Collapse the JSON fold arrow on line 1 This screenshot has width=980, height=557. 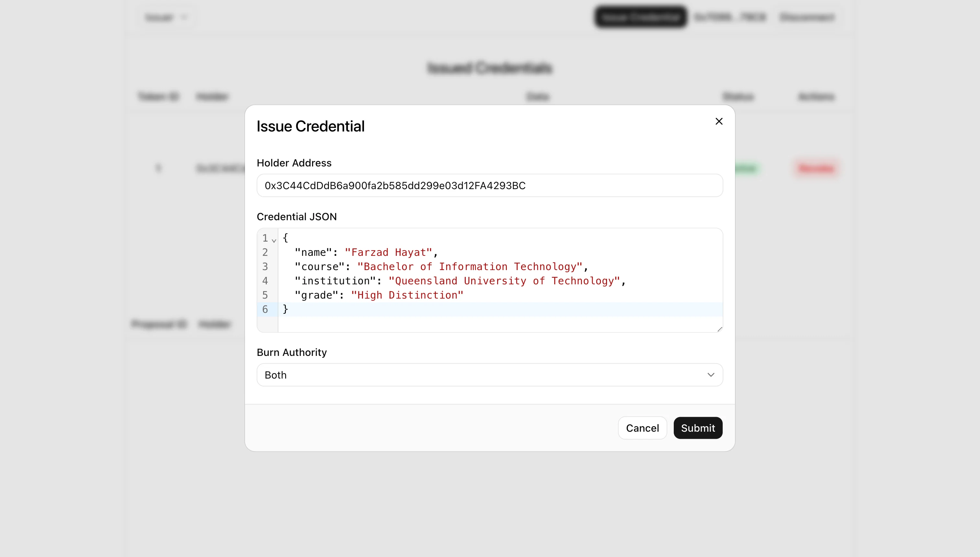coord(274,240)
